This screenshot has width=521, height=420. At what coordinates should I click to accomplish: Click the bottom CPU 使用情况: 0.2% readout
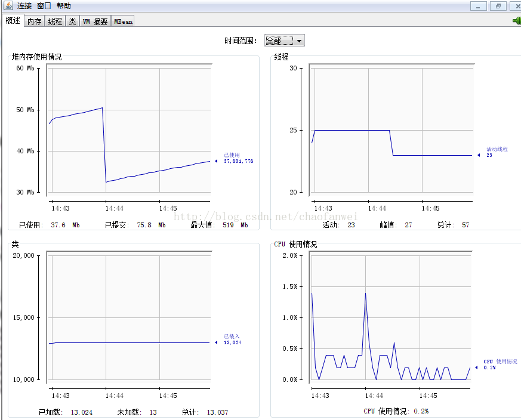(x=396, y=411)
